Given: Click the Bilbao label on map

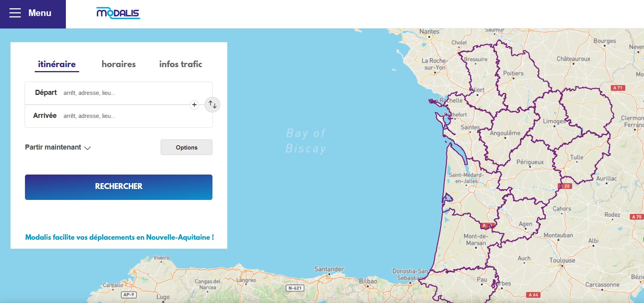Looking at the screenshot, I should coord(368,281).
